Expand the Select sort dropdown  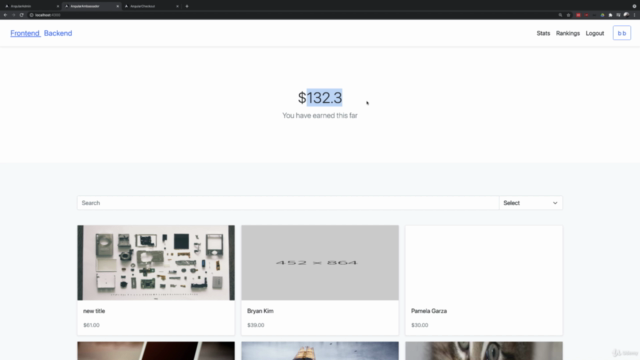tap(531, 203)
